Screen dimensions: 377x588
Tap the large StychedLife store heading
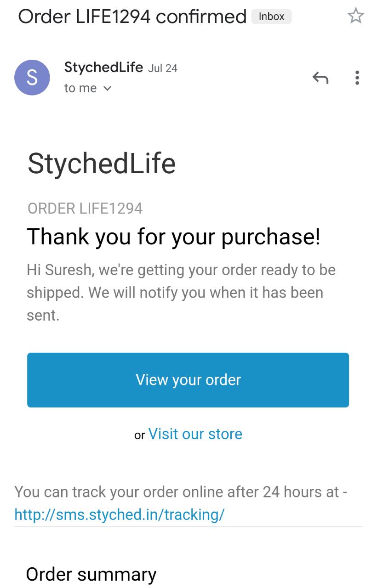tap(102, 164)
